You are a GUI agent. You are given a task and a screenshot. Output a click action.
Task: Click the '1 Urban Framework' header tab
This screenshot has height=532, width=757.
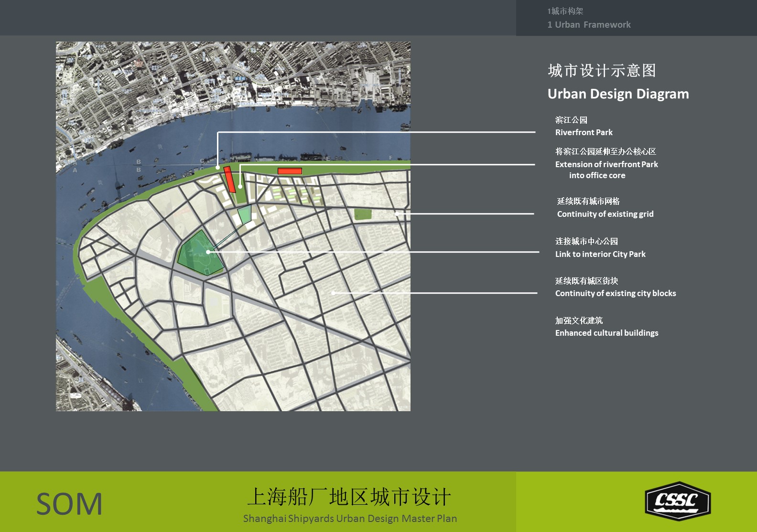pos(589,24)
